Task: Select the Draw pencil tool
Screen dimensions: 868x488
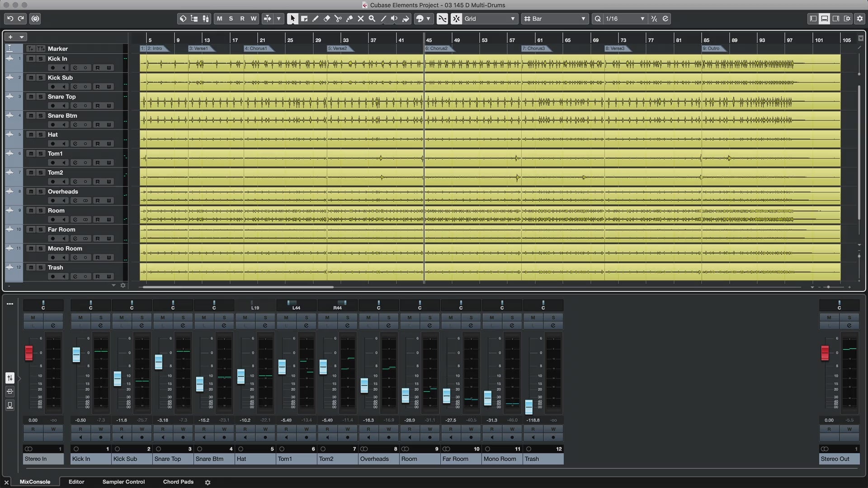Action: [315, 19]
